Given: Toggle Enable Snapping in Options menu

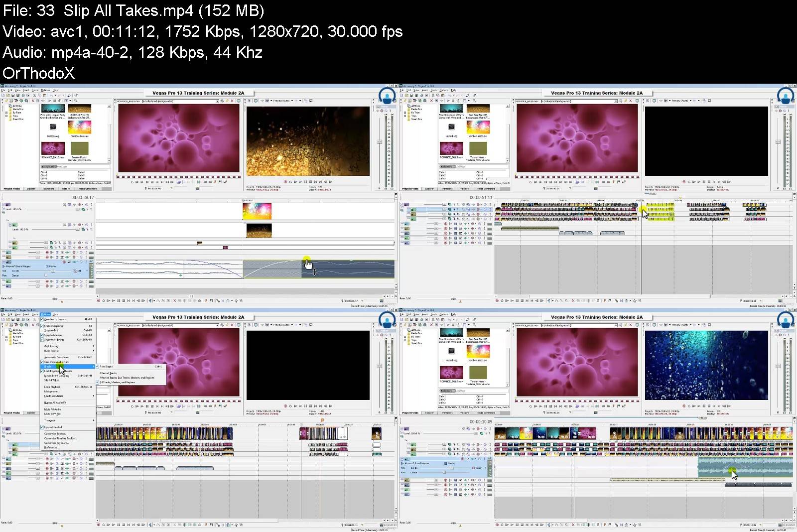Looking at the screenshot, I should point(68,326).
